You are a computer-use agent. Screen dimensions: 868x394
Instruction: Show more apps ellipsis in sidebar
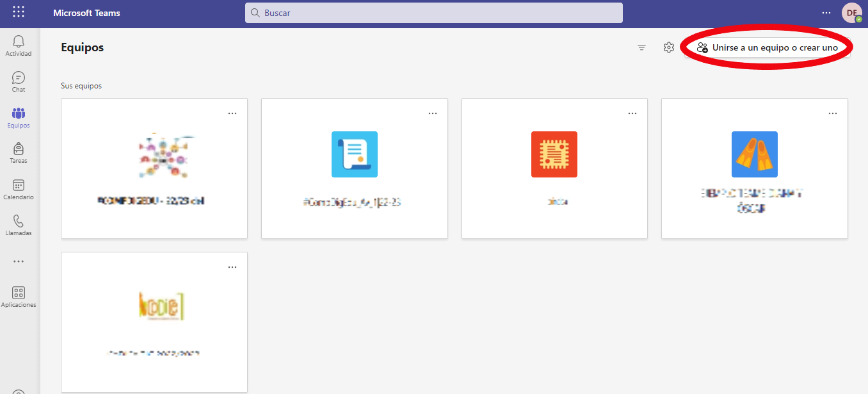[19, 261]
